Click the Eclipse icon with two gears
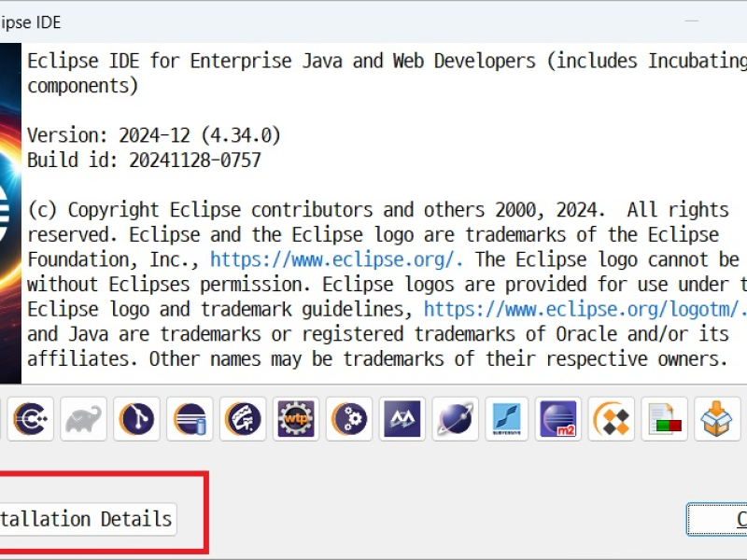The width and height of the screenshot is (747, 560). (349, 419)
